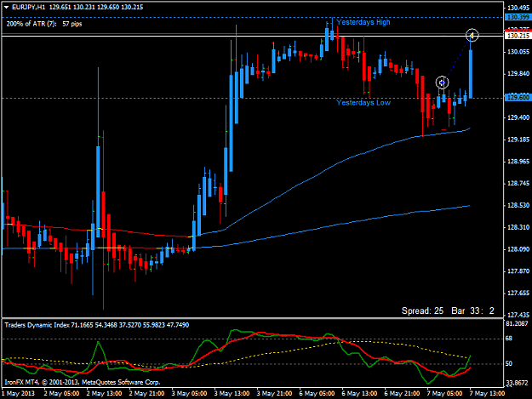Click the orange trade exit arrow at 130.215
Viewport: 532px width, 399px height.
pos(472,35)
